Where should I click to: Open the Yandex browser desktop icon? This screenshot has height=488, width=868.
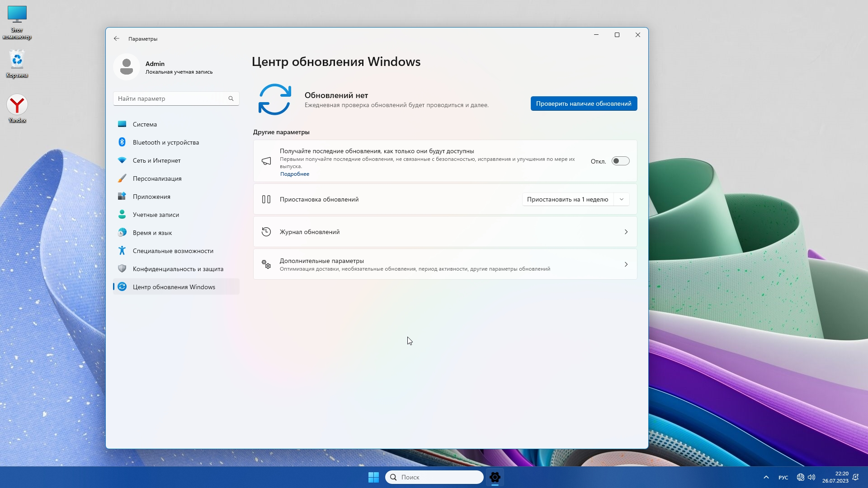pos(17,105)
